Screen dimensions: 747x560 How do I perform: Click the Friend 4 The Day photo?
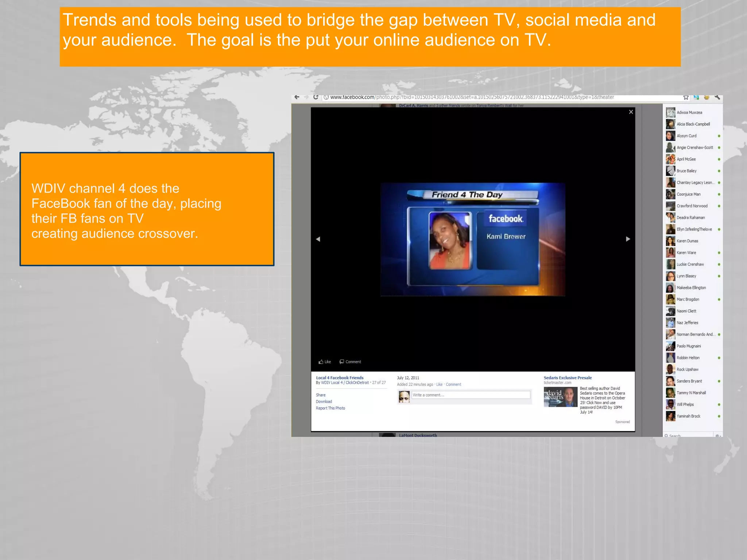click(473, 239)
